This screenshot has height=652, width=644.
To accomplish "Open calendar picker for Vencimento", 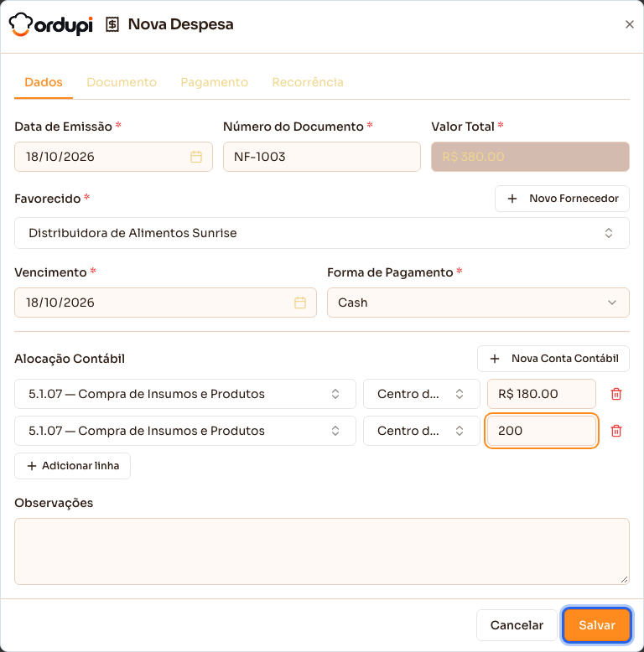I will click(300, 303).
